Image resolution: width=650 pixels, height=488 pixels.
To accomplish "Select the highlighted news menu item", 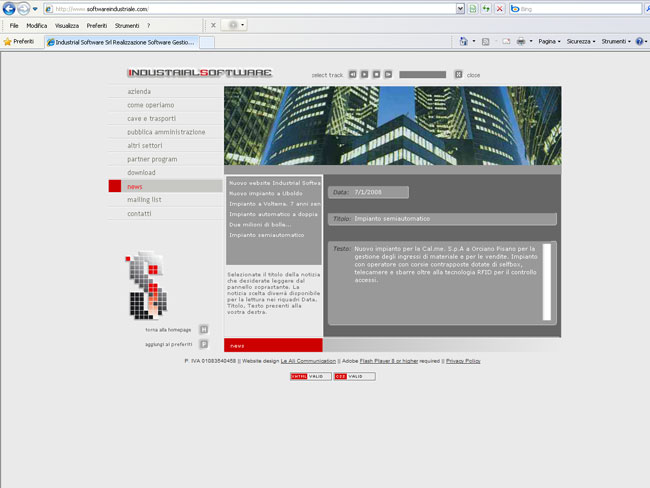I will coord(165,186).
